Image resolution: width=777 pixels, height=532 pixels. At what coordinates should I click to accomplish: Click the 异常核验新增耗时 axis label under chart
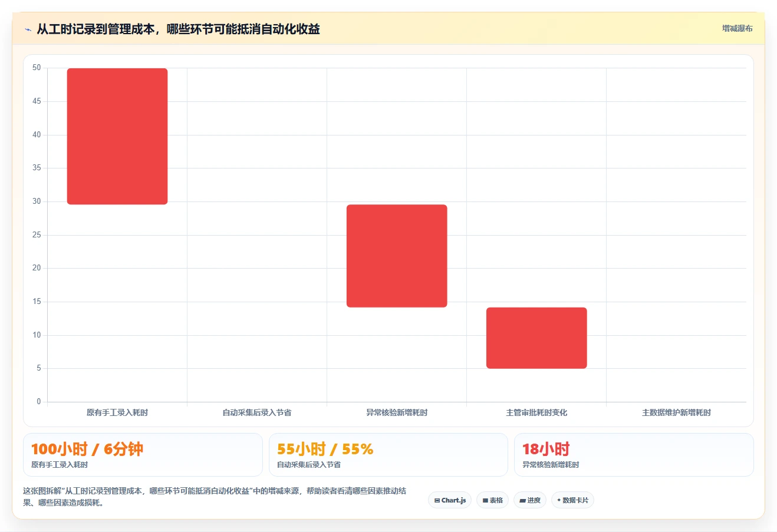(397, 412)
